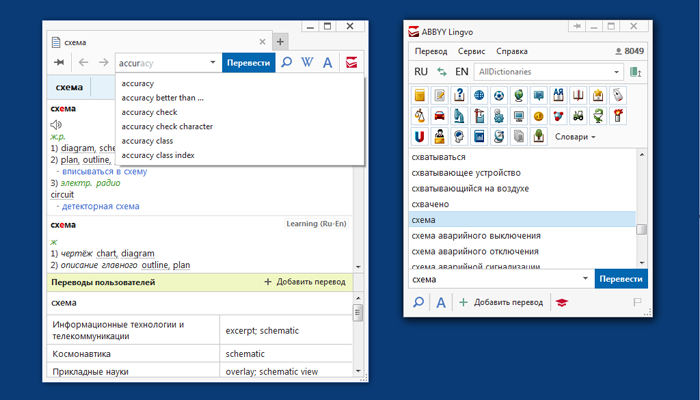Expand the accuracy search field dropdown arrow

[x=213, y=63]
